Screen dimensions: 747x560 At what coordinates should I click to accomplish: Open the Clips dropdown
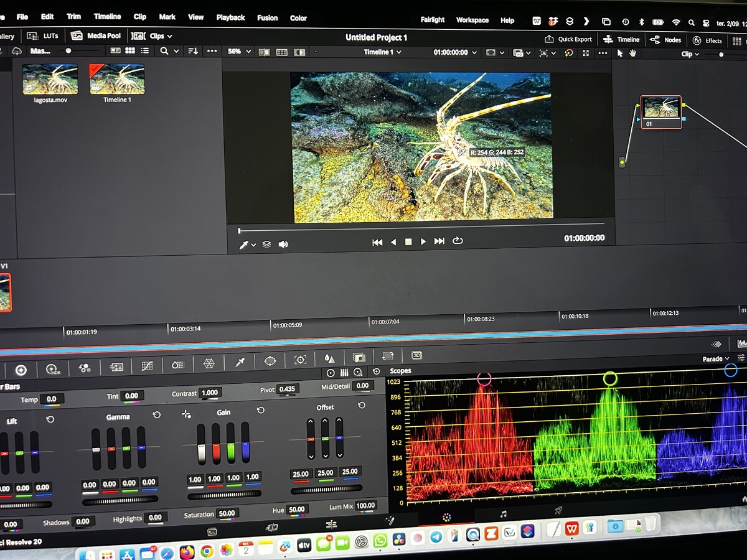[153, 36]
